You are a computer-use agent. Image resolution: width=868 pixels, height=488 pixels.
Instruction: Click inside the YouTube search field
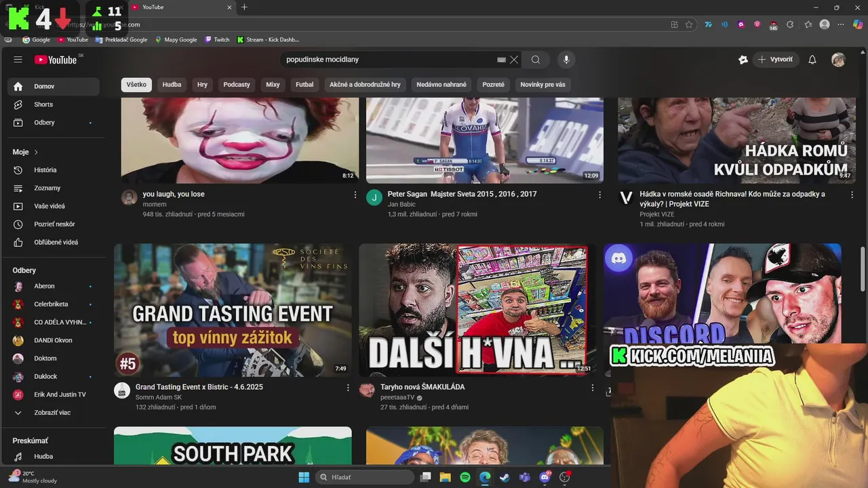390,60
